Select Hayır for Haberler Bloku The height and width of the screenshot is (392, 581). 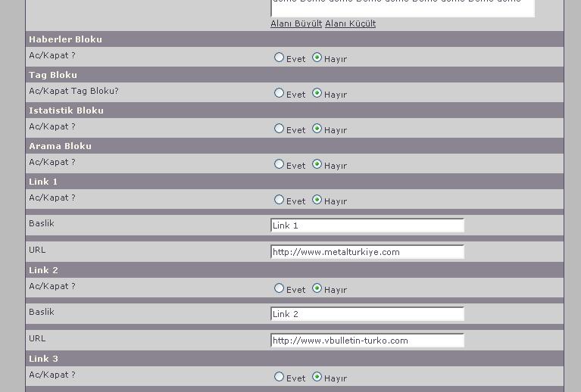[317, 58]
